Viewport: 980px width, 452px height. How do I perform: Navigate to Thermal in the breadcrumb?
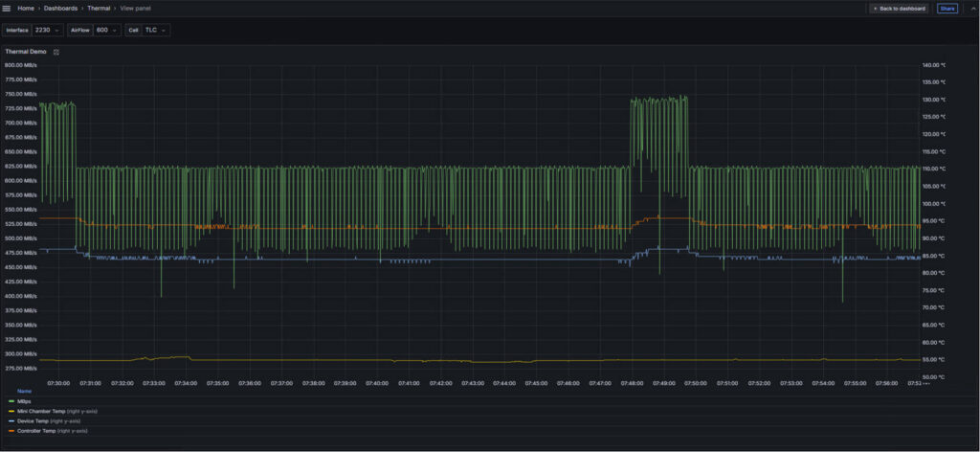point(99,9)
